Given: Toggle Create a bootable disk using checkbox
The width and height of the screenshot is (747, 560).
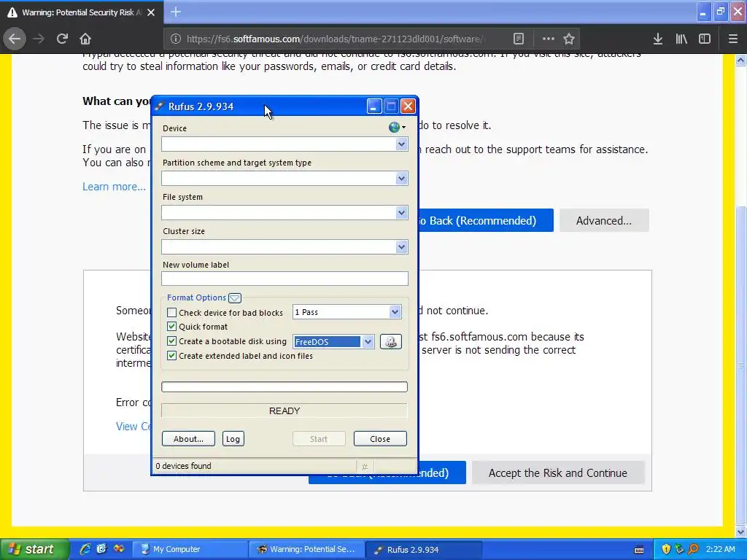Looking at the screenshot, I should 171,341.
